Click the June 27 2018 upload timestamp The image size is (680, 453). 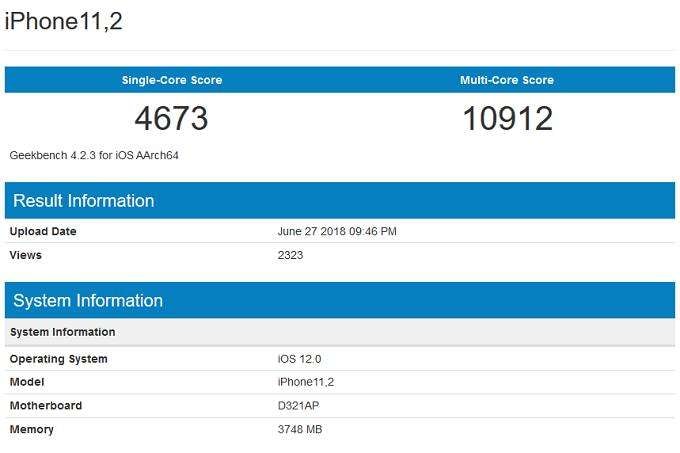click(x=337, y=232)
